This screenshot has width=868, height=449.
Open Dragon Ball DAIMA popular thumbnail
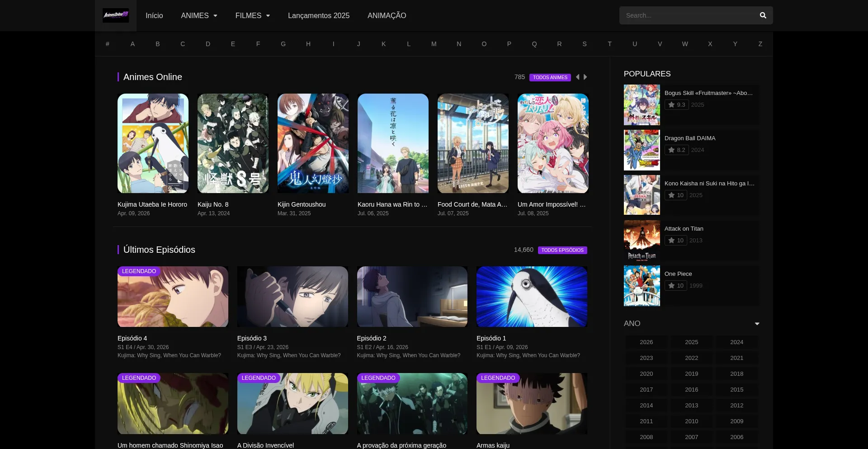click(642, 150)
